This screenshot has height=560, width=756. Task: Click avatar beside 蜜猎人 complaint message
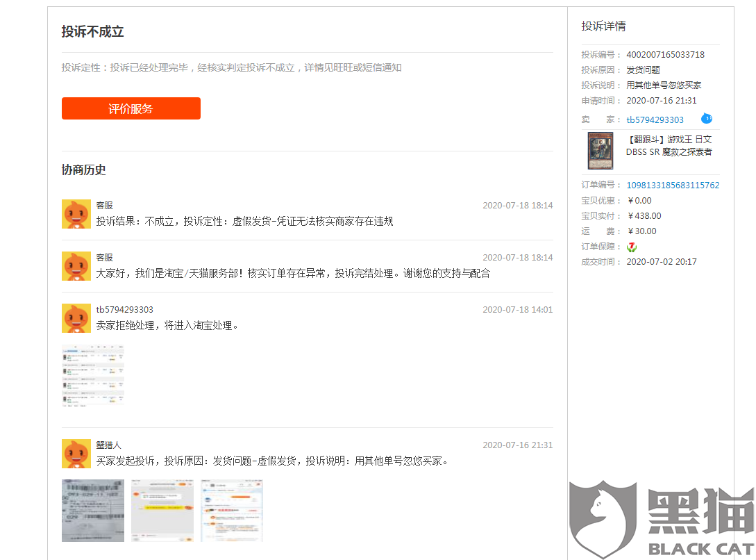76,454
